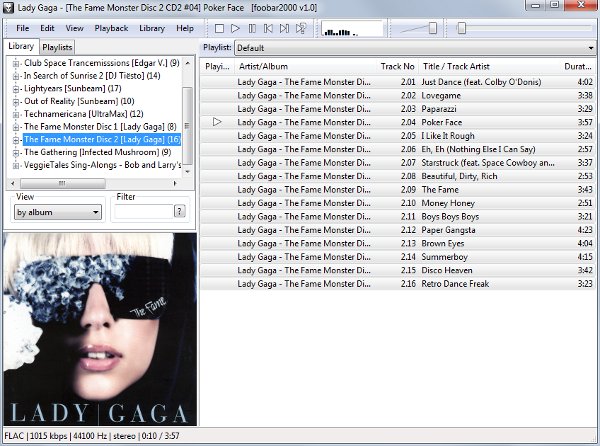Skip to next track button
This screenshot has width=600, height=446.
(285, 28)
